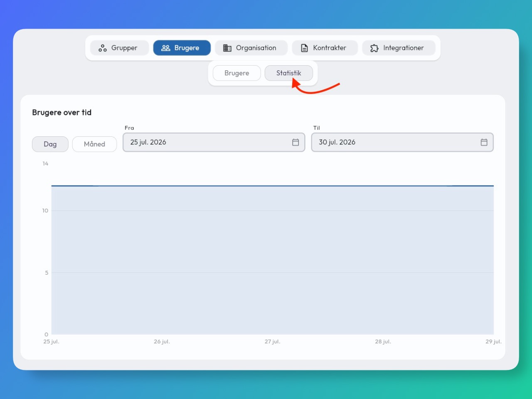
Task: Click the document icon beside Kontrakter
Action: tap(305, 48)
